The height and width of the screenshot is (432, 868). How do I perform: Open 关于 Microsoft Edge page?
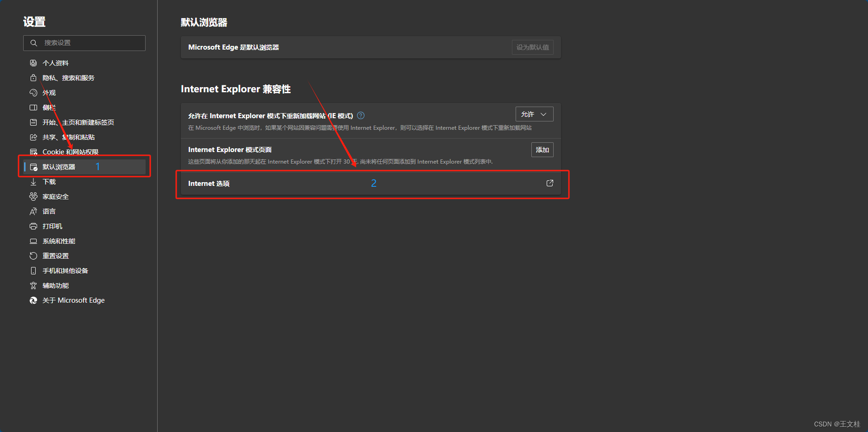pyautogui.click(x=84, y=300)
